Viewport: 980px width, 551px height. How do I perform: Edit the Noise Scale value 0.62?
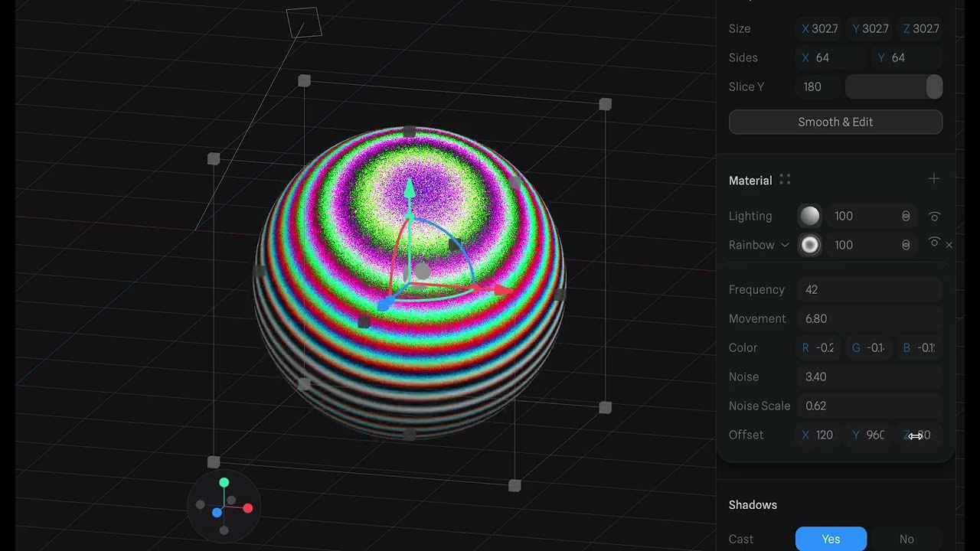[869, 406]
